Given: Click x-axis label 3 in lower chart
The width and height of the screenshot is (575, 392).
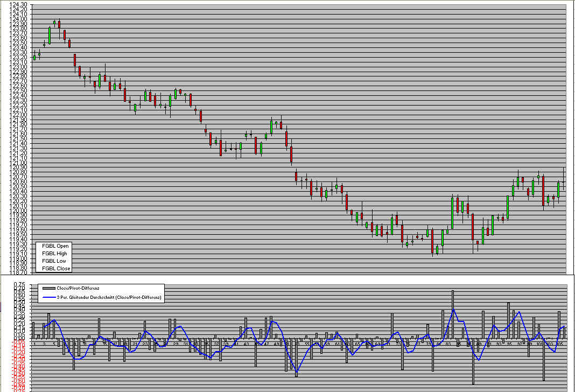Looking at the screenshot, I should 44,344.
